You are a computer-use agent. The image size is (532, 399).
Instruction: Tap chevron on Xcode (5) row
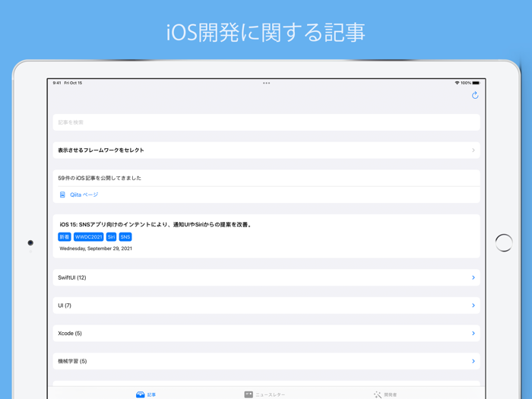(x=473, y=333)
